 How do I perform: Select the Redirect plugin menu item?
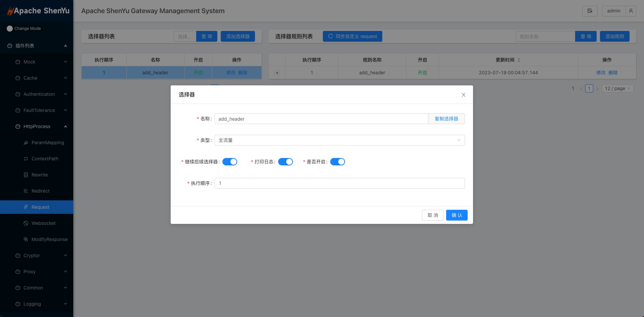[x=40, y=191]
